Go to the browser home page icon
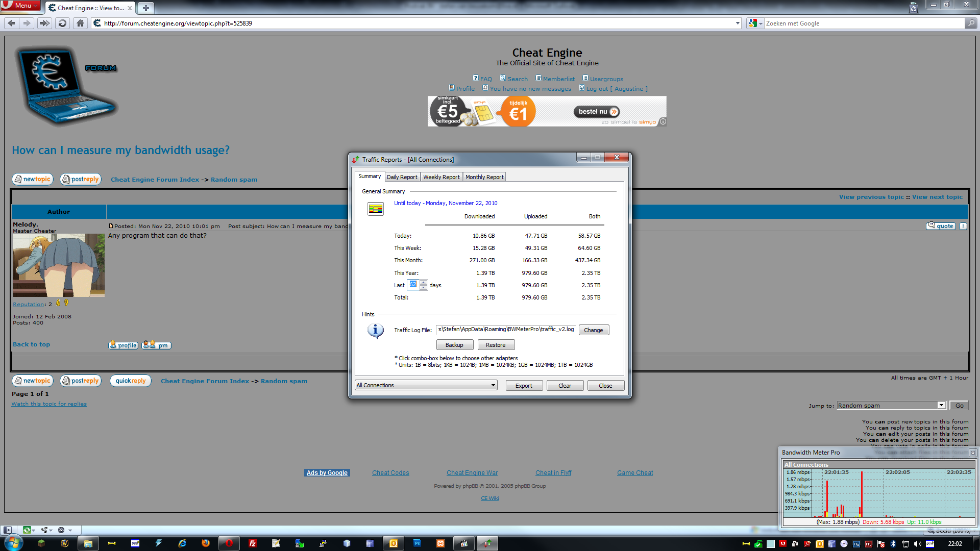This screenshot has height=551, width=980. click(80, 23)
